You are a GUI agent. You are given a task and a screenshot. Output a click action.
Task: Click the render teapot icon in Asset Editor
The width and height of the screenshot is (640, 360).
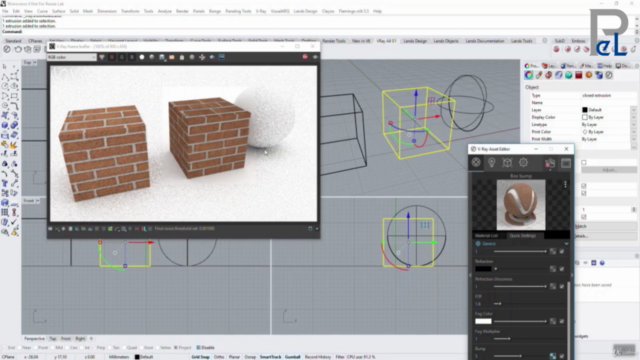[550, 163]
